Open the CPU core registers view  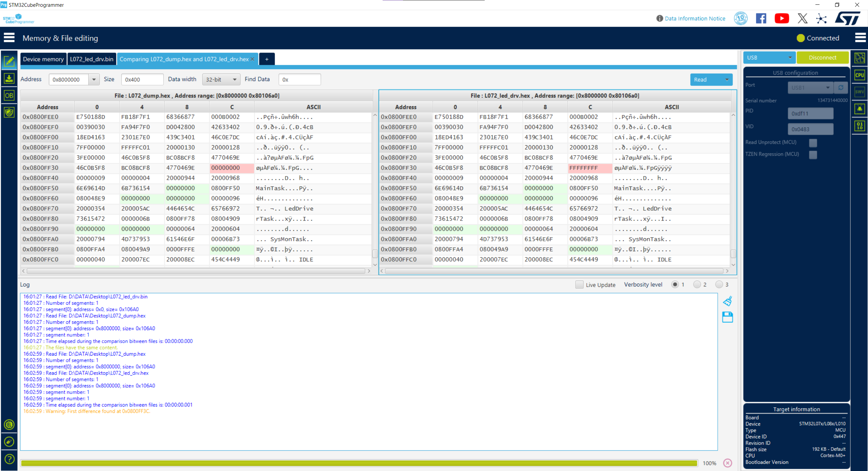(860, 75)
